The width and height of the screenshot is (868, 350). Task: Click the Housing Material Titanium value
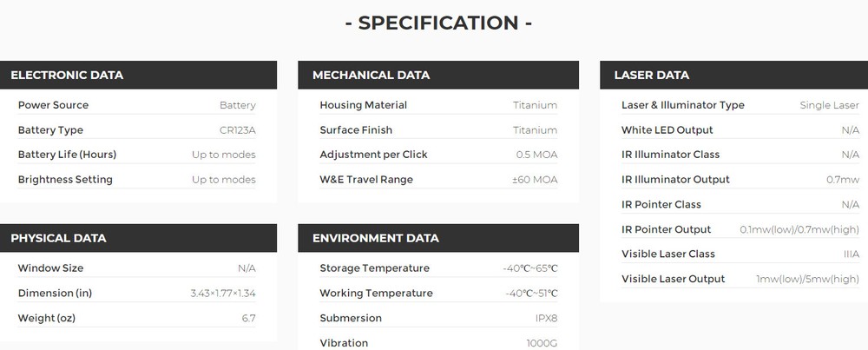[535, 105]
